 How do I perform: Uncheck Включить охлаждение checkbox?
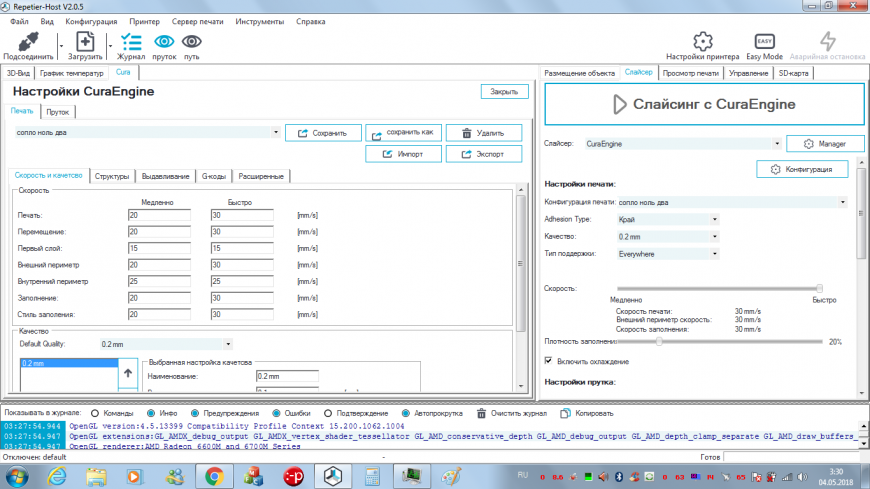pos(549,361)
